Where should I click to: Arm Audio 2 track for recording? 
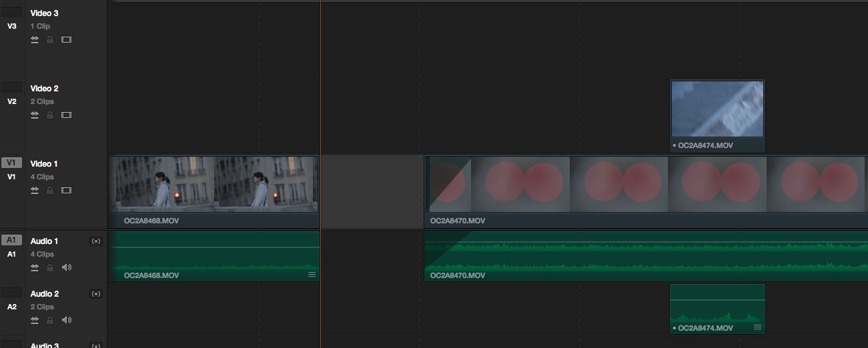95,294
